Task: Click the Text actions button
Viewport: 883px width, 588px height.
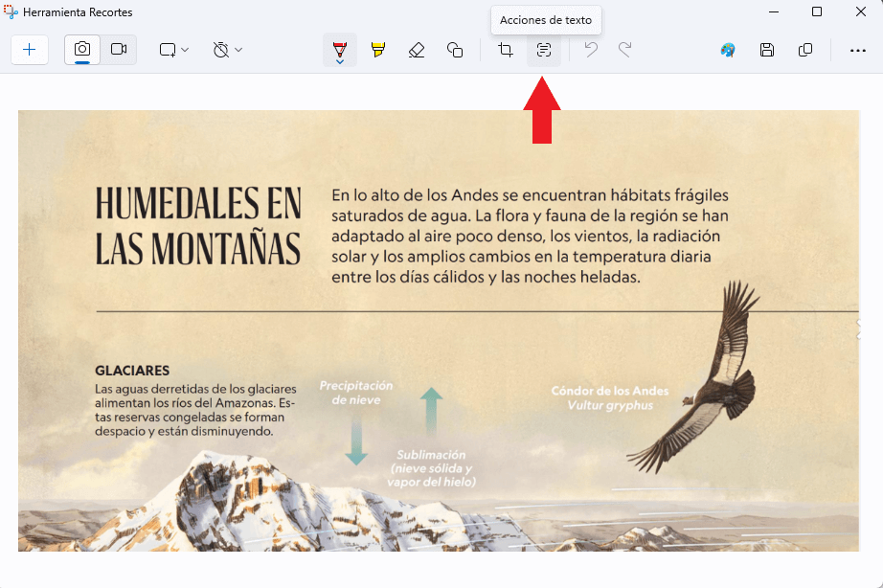Action: pyautogui.click(x=543, y=50)
